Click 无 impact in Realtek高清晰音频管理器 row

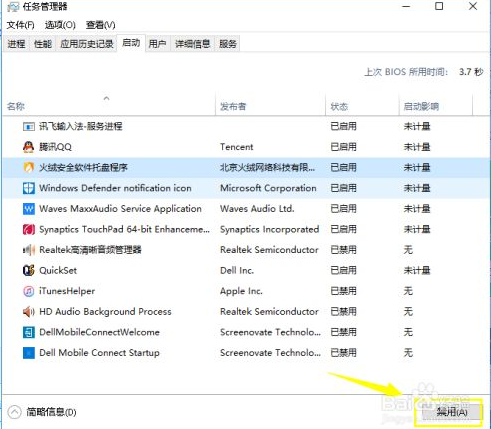click(x=408, y=250)
